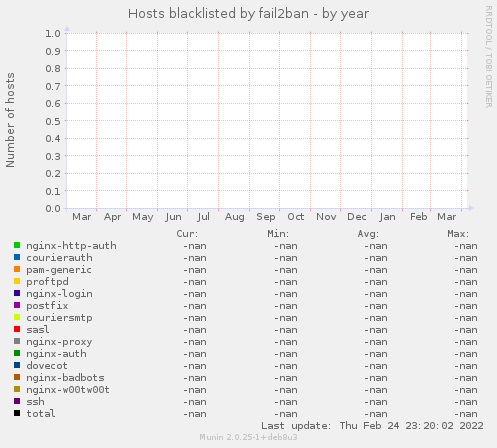Select the pam-generic legend label
Viewport: 497px width, 448px height.
(59, 270)
